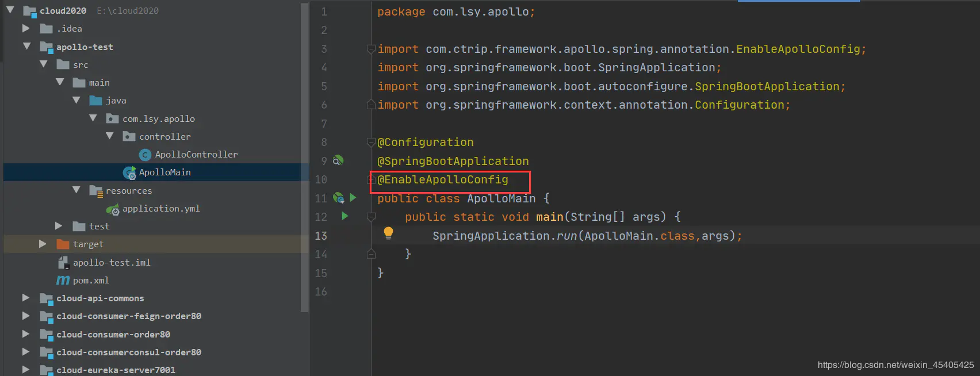The width and height of the screenshot is (980, 376).
Task: Fold the main method at line 12
Action: [x=371, y=217]
